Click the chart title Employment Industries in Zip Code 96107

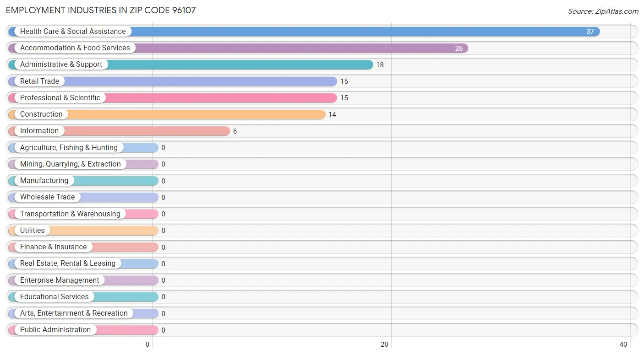[x=101, y=10]
